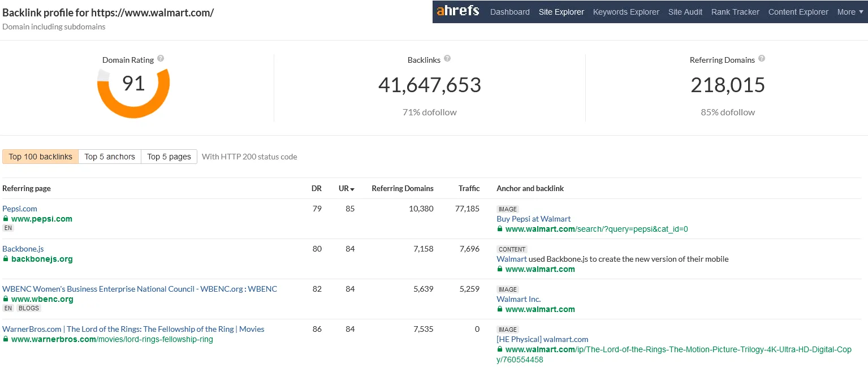
Task: Open the Pepsi.com referring page link
Action: tap(20, 209)
